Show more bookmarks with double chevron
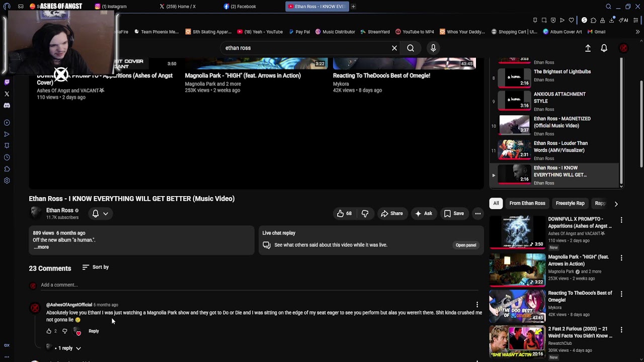This screenshot has width=644, height=362. [x=637, y=32]
